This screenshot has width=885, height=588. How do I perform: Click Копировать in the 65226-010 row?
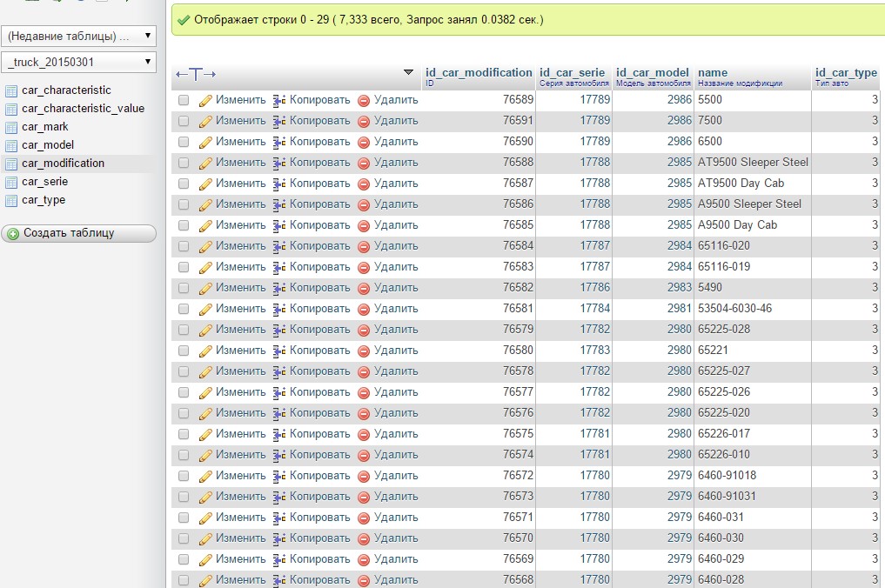(319, 455)
